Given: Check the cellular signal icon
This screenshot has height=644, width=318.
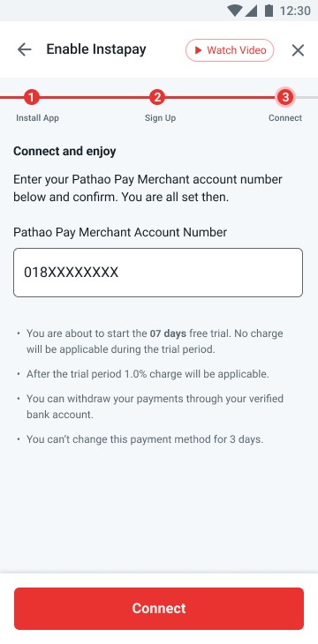Looking at the screenshot, I should 251,11.
